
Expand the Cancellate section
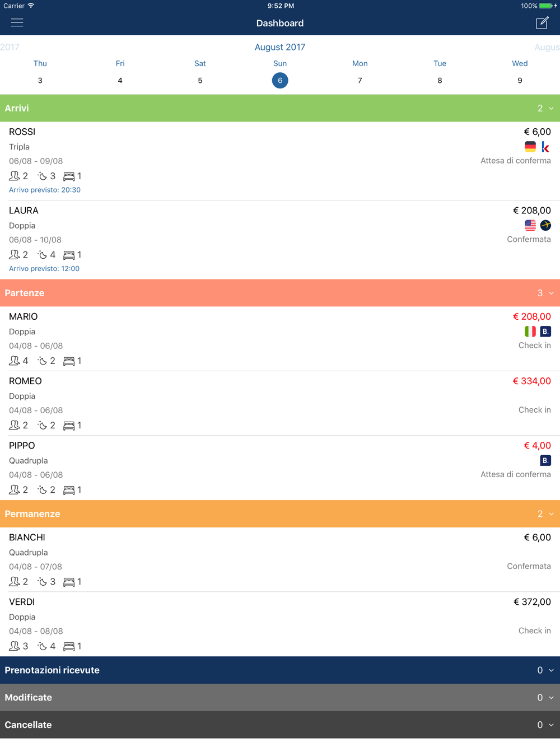click(280, 725)
